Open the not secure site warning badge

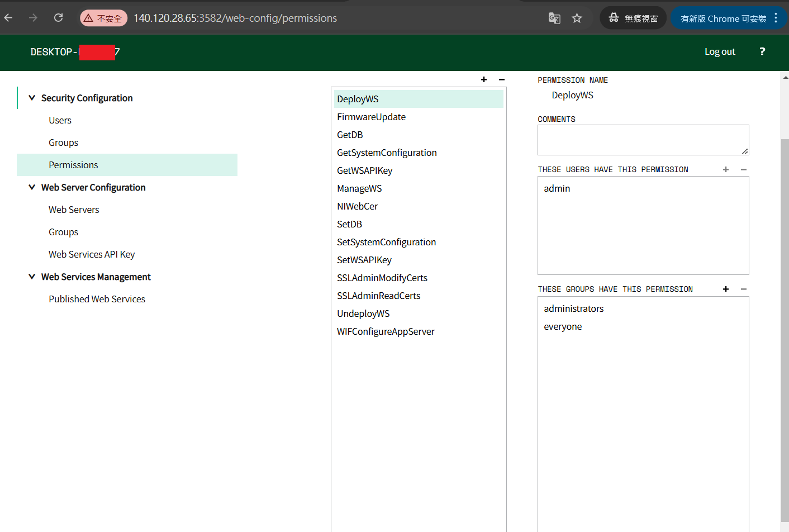click(x=104, y=18)
